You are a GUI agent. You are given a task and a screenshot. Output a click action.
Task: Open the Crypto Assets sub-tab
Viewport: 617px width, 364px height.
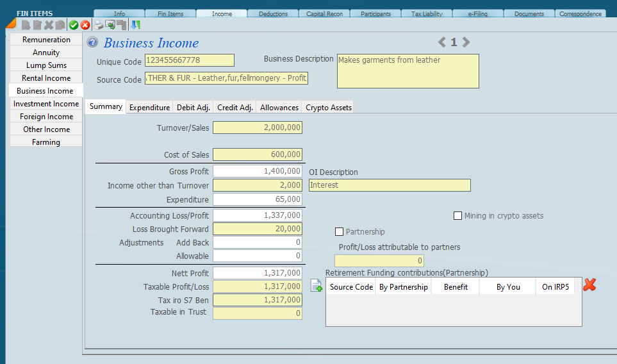tap(328, 108)
